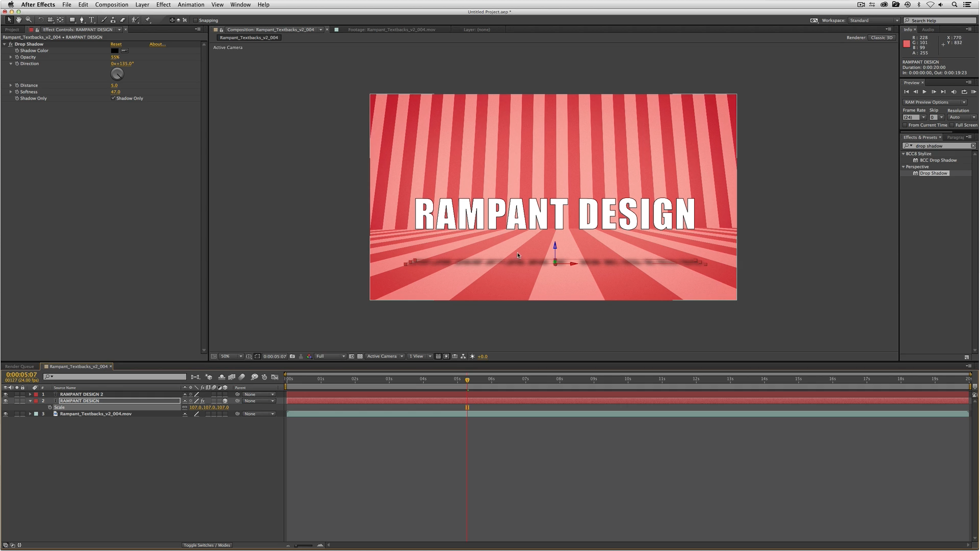Select the Unified Camera tool
The image size is (980, 551).
click(x=50, y=20)
